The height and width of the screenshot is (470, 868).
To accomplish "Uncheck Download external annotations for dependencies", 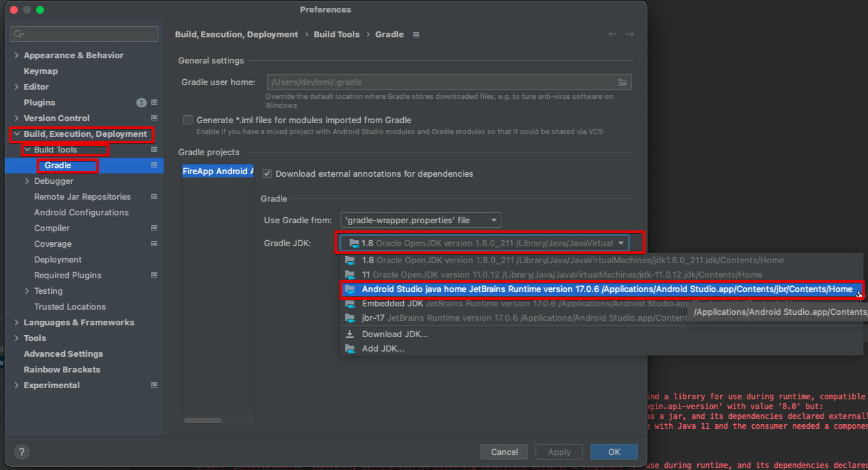I will coord(267,173).
